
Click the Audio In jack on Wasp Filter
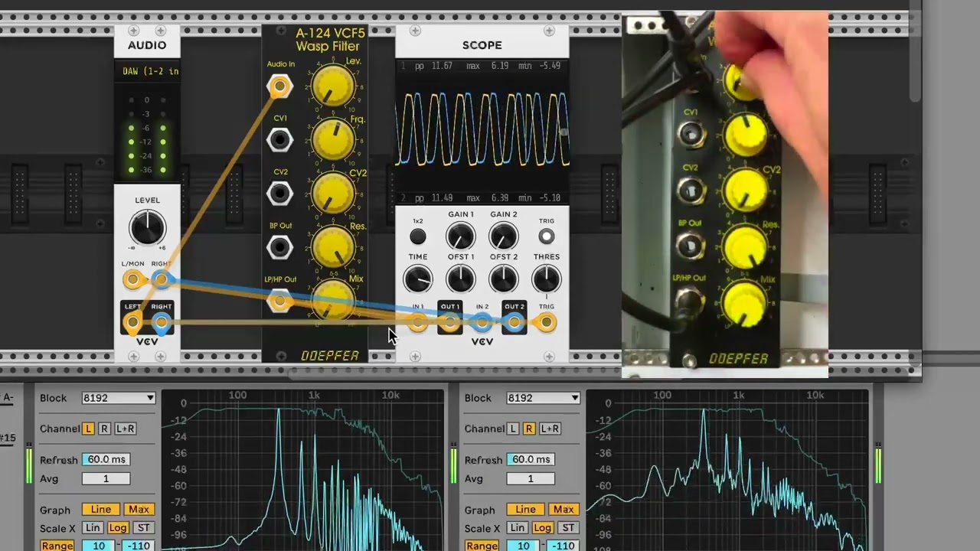(x=279, y=86)
